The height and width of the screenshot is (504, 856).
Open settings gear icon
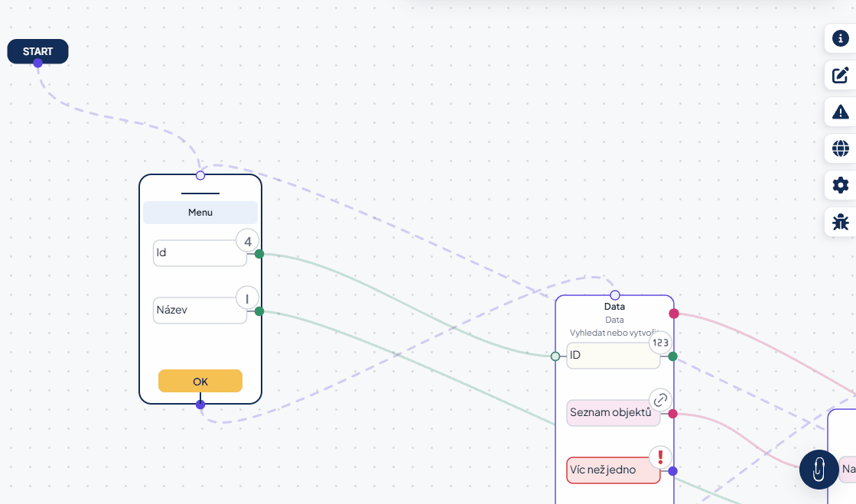pyautogui.click(x=840, y=185)
